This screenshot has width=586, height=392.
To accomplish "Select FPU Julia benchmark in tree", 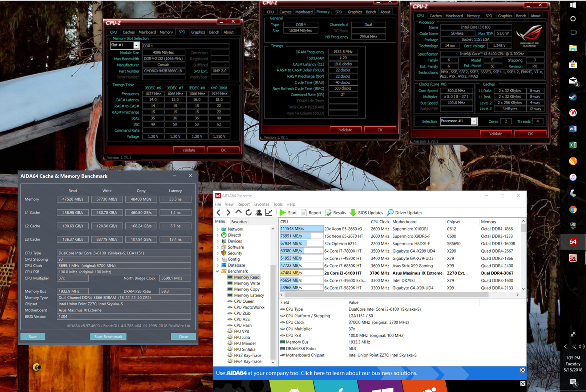I will point(242,337).
